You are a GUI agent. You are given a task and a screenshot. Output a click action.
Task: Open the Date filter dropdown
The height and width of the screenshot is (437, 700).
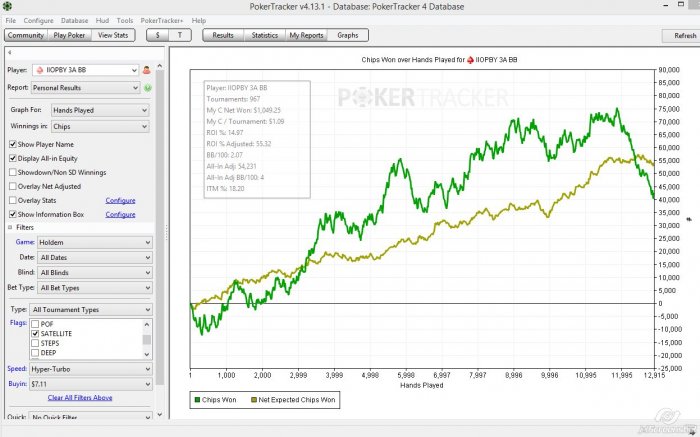[94, 258]
